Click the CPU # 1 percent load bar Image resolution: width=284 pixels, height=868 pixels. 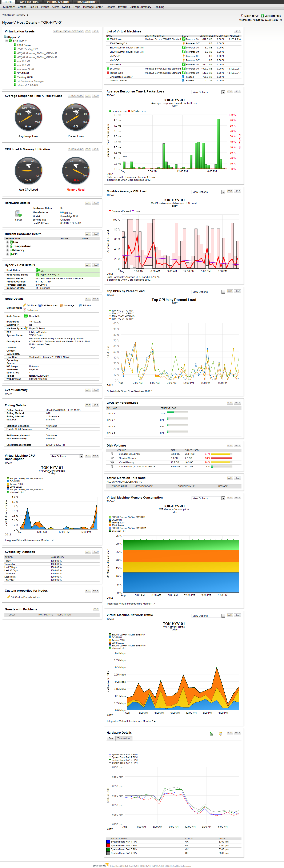pyautogui.click(x=177, y=412)
